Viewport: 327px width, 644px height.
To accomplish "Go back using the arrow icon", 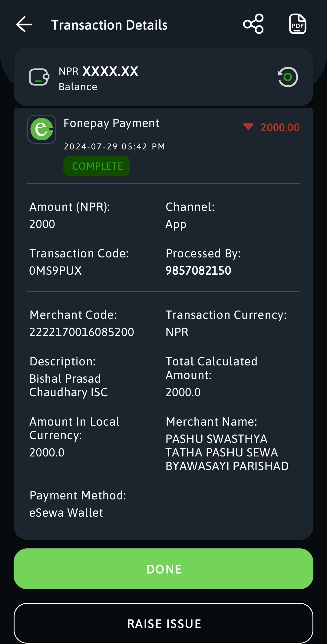I will [24, 24].
